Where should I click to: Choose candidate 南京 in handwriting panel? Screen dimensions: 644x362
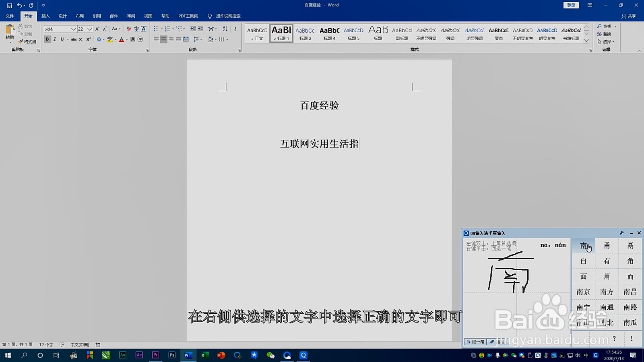pos(583,292)
